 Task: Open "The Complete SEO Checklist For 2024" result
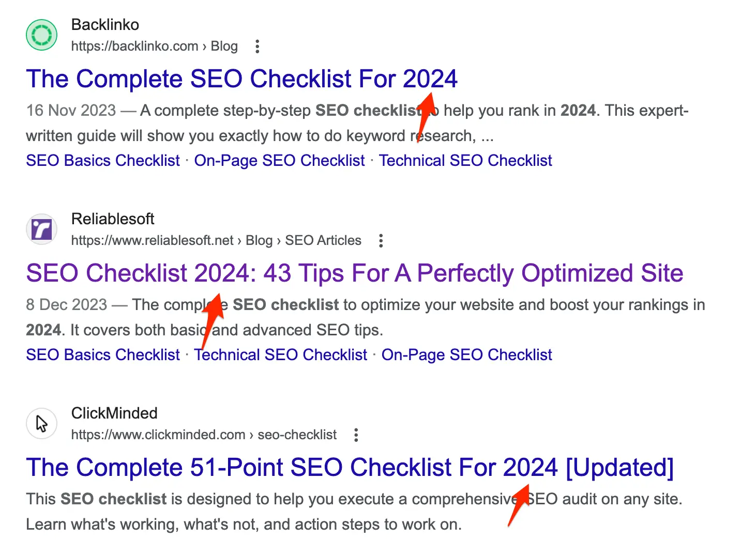tap(241, 80)
